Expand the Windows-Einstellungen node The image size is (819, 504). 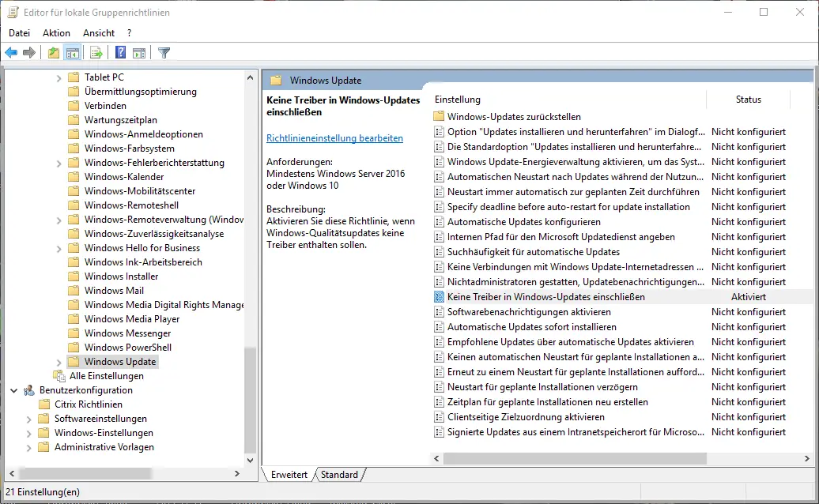(29, 433)
